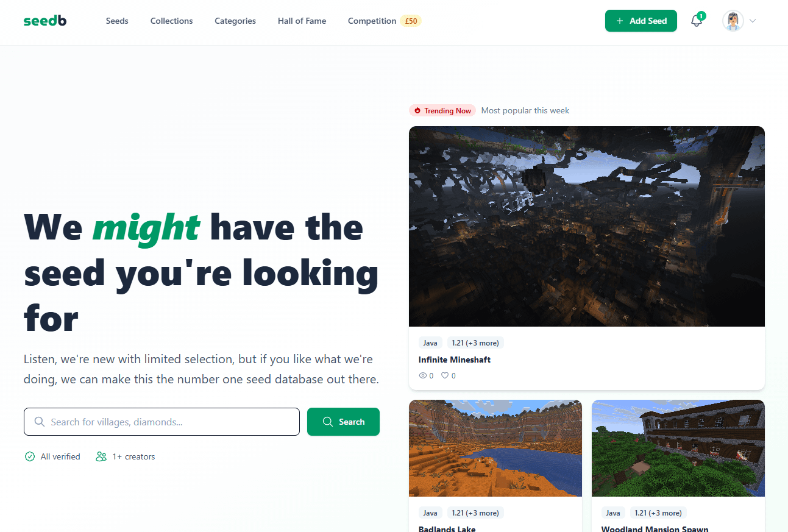This screenshot has height=532, width=788.
Task: Open the Categories menu item
Action: coord(235,21)
